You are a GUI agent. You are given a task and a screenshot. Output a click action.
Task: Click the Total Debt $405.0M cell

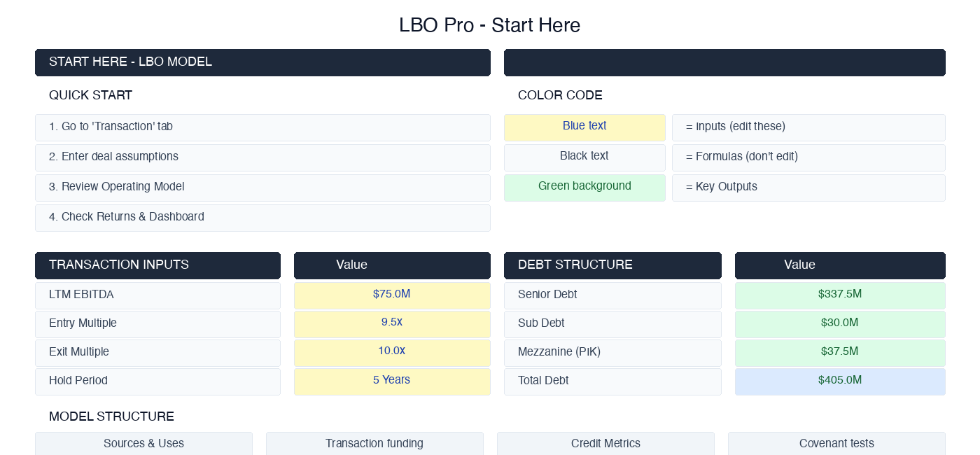(840, 381)
